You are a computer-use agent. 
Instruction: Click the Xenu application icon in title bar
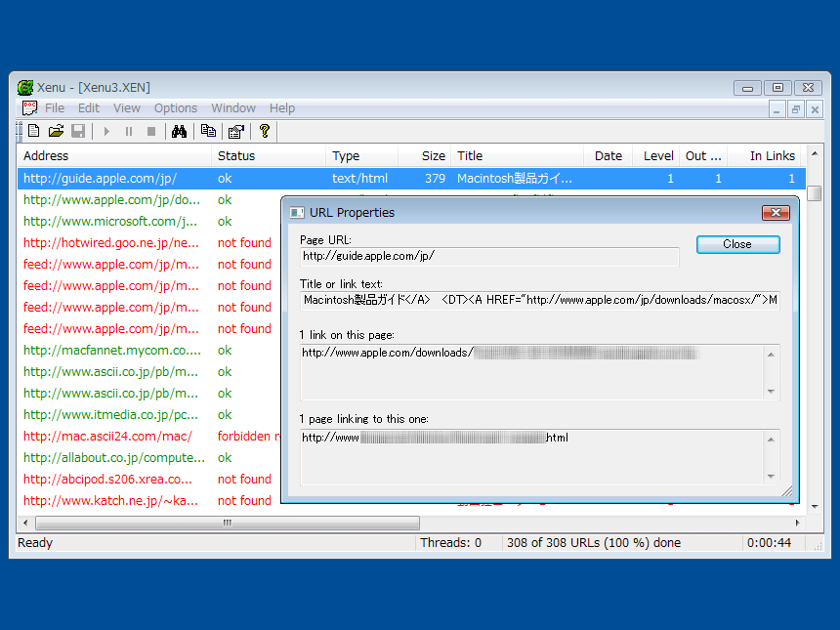tap(25, 87)
